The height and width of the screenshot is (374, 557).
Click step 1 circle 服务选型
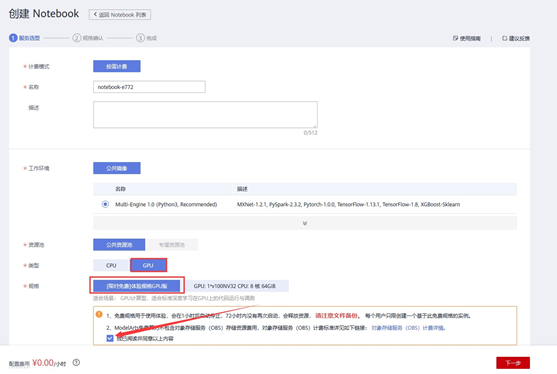(13, 38)
